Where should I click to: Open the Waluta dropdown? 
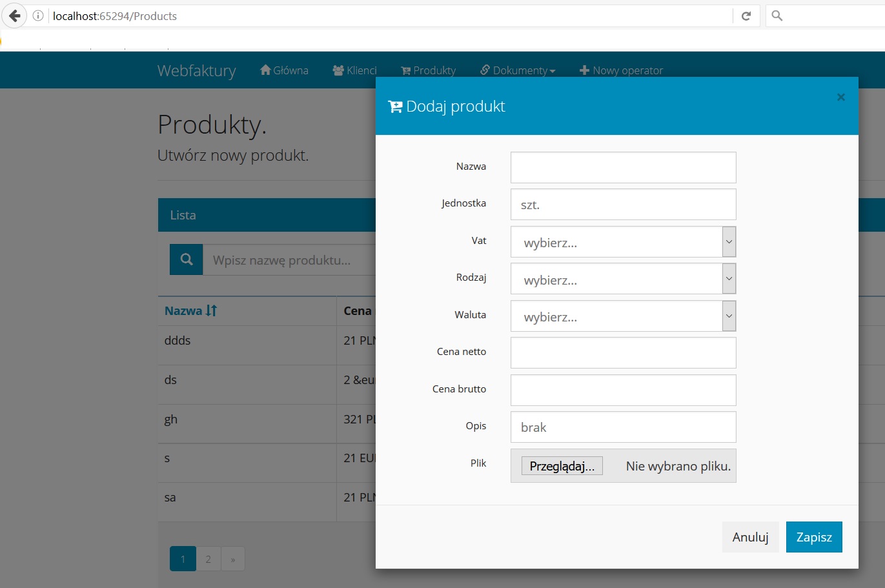coord(623,316)
